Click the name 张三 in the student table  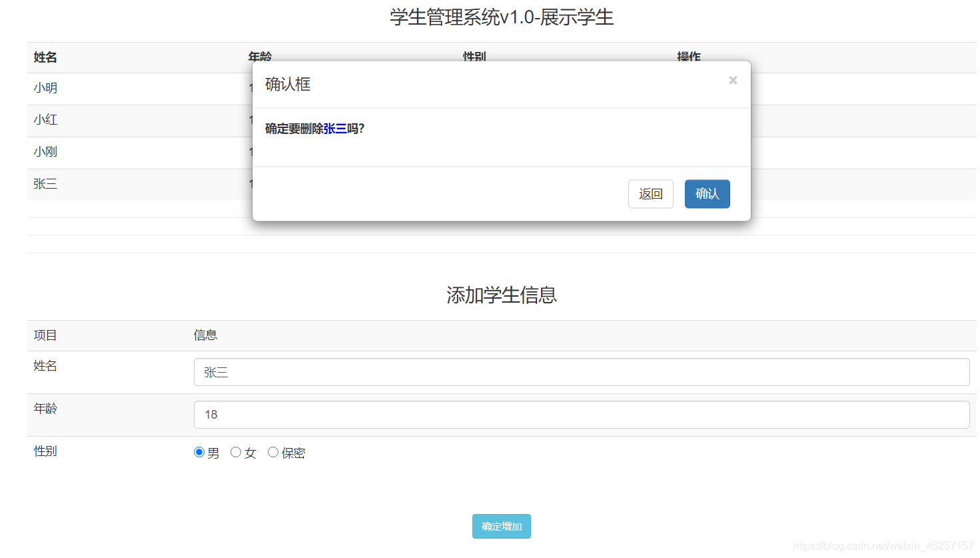pos(45,184)
